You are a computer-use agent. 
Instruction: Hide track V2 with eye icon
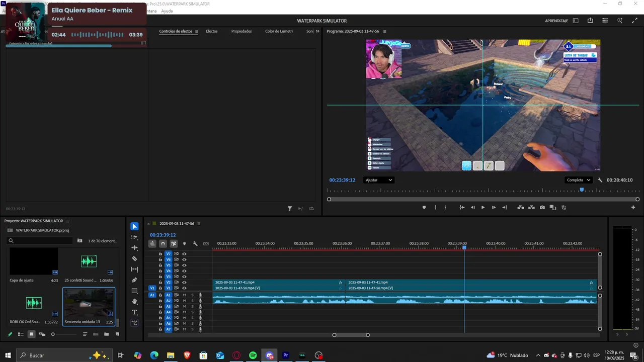point(184,283)
